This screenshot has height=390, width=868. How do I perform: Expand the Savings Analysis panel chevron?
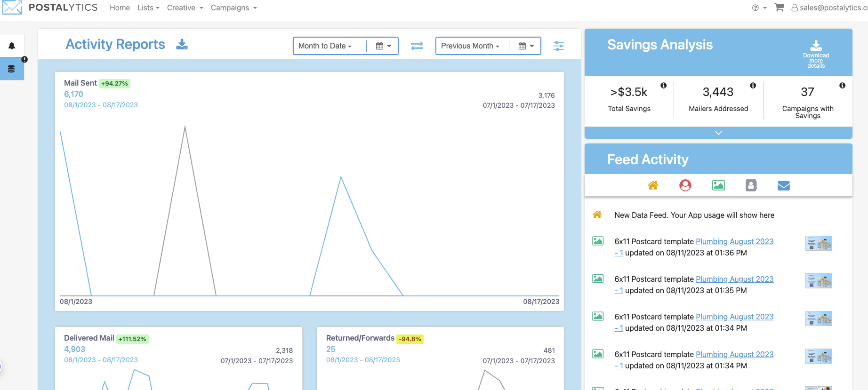pos(718,133)
